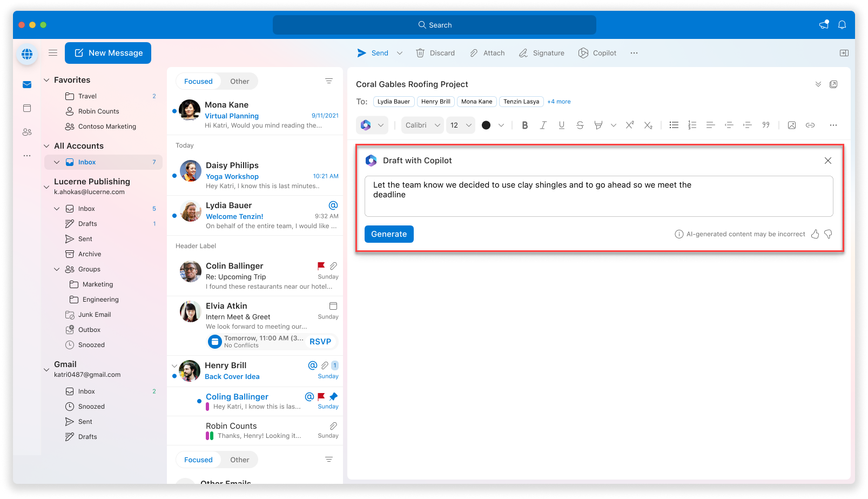Toggle the red flag on Colin Ballinger email
The height and width of the screenshot is (499, 868).
[x=321, y=266]
